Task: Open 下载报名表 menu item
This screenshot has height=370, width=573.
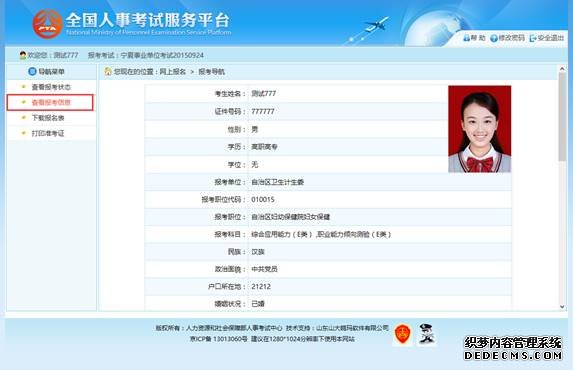Action: (48, 118)
